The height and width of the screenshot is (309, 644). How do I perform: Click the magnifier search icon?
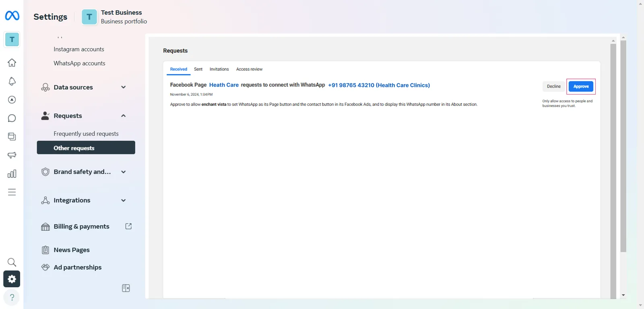(12, 262)
